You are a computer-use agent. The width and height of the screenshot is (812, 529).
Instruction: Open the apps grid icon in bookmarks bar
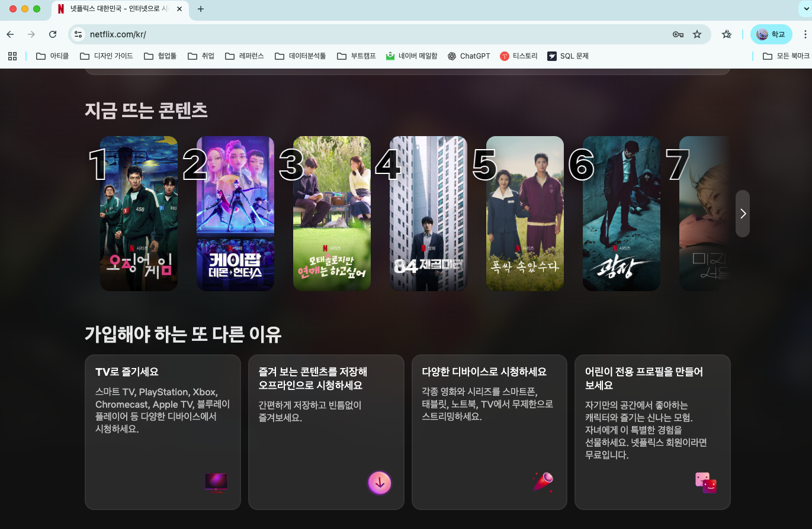tap(12, 56)
